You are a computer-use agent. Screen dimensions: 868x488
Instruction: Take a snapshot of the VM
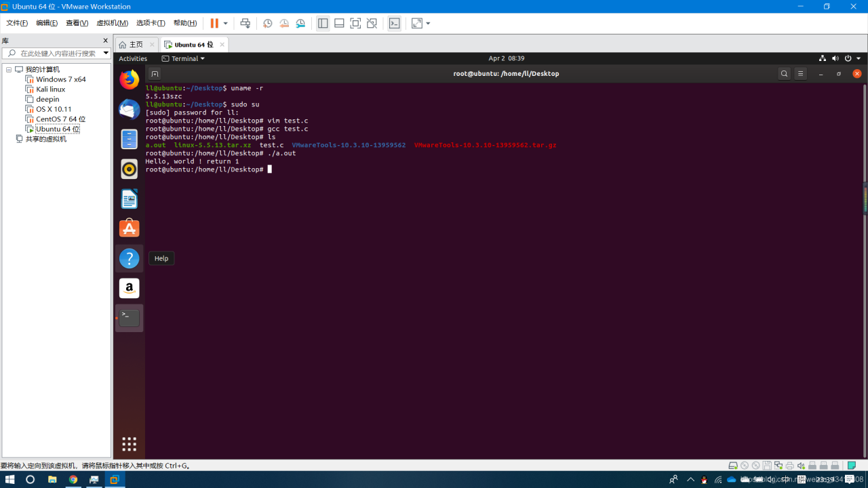tap(268, 23)
